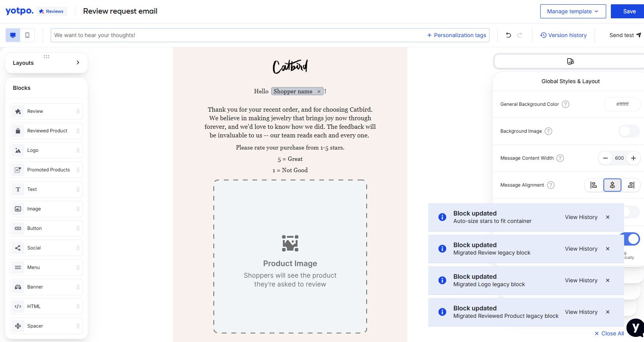The image size is (644, 342).
Task: Click the undo arrow icon
Action: (x=508, y=35)
